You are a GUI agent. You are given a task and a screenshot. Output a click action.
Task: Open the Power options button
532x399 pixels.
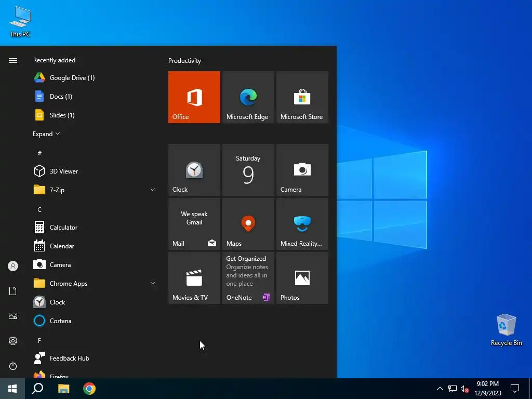tap(13, 366)
